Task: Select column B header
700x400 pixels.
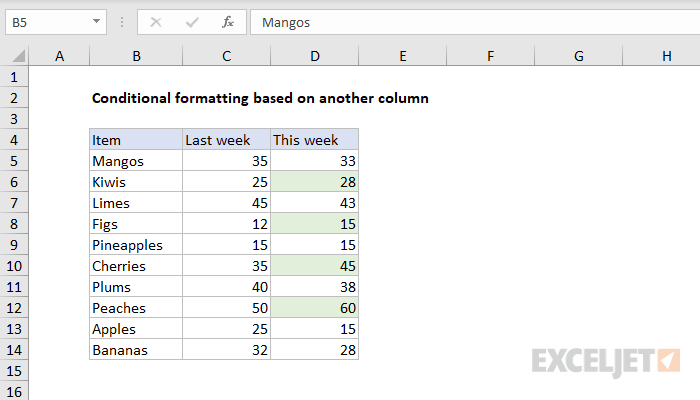Action: pos(136,57)
